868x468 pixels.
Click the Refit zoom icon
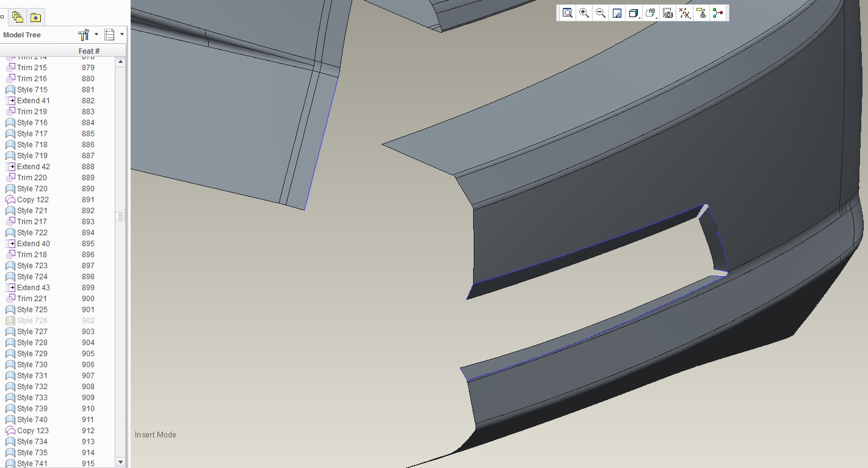point(568,13)
